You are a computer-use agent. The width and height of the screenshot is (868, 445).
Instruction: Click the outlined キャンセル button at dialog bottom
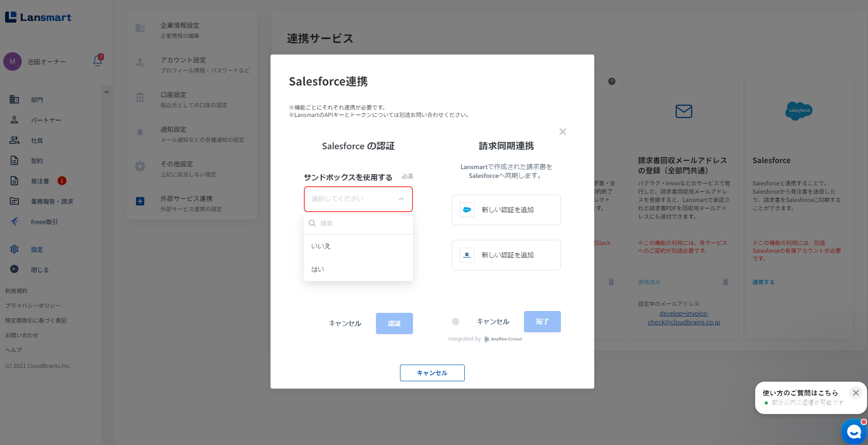click(x=432, y=373)
